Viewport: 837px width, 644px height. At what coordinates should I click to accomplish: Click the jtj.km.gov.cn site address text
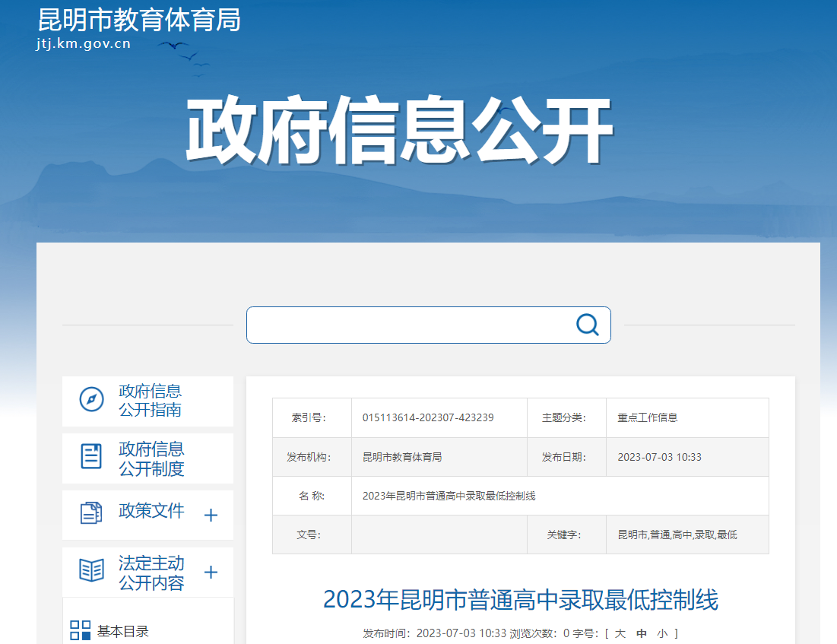(84, 43)
